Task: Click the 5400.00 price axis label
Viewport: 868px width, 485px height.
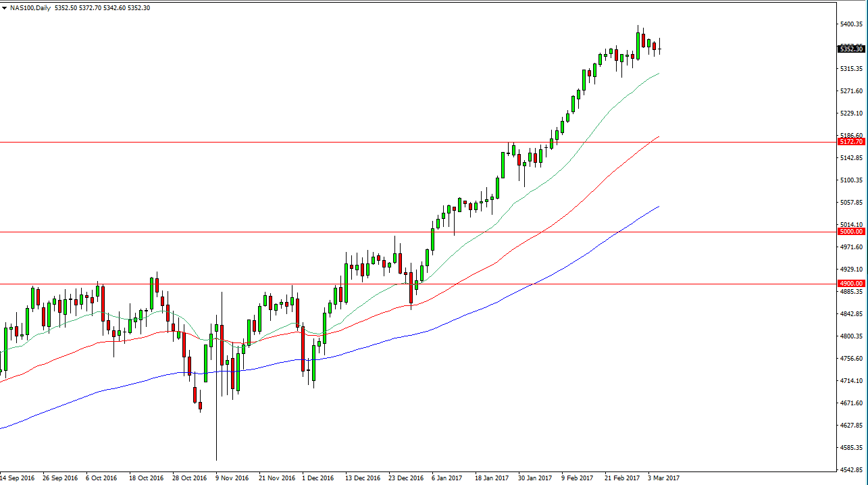Action: [x=851, y=24]
